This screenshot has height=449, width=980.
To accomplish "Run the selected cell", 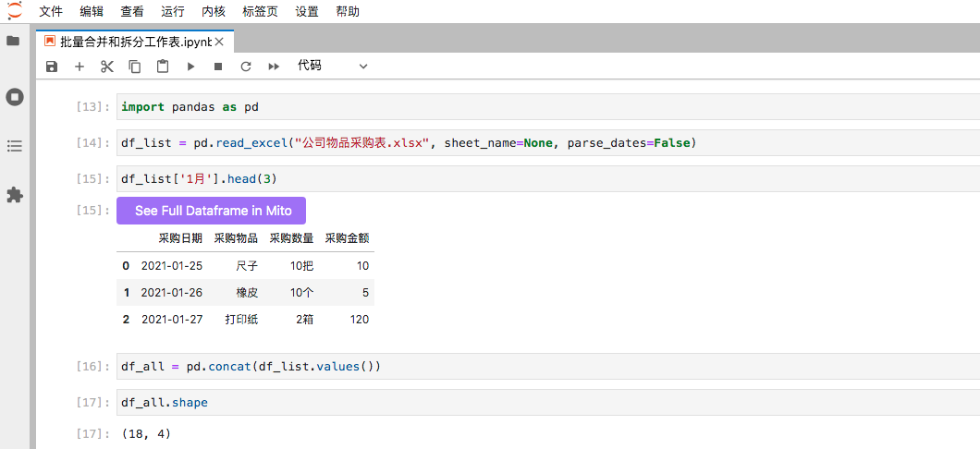I will coord(190,67).
